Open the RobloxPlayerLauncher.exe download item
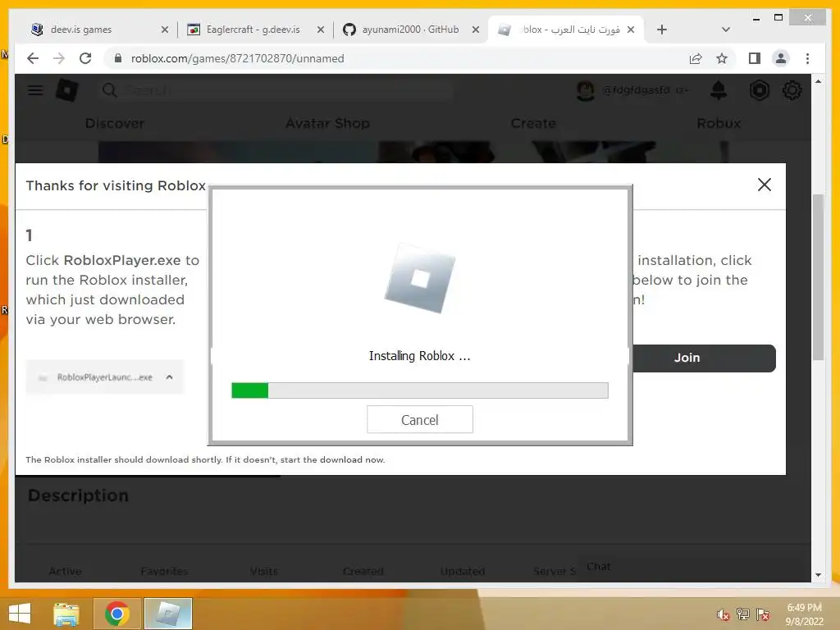Viewport: 840px width, 630px height. coord(104,377)
